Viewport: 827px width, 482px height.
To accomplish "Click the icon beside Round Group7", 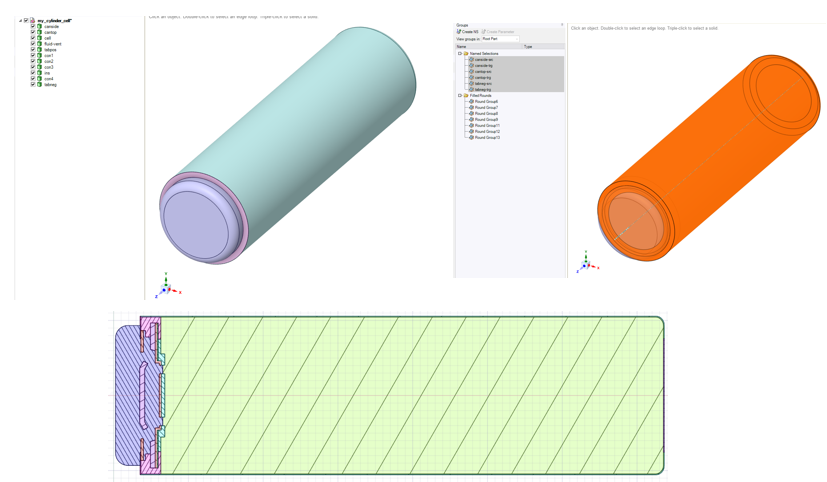I will point(472,107).
